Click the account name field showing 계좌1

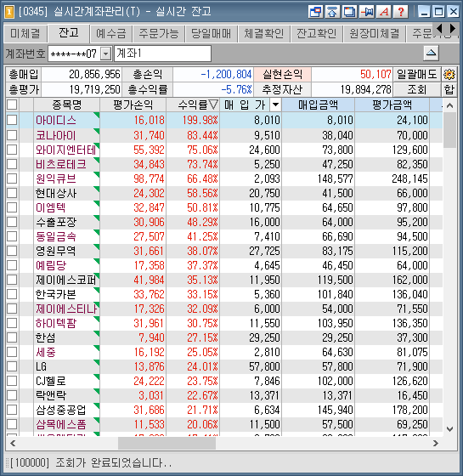[162, 54]
